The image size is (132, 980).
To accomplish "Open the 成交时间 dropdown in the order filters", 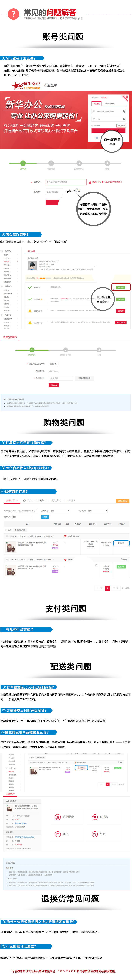I will coord(98,510).
